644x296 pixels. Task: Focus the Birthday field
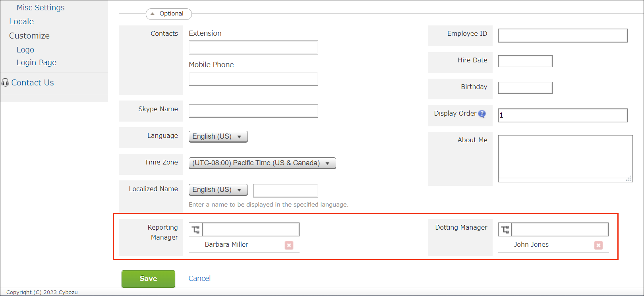point(525,88)
